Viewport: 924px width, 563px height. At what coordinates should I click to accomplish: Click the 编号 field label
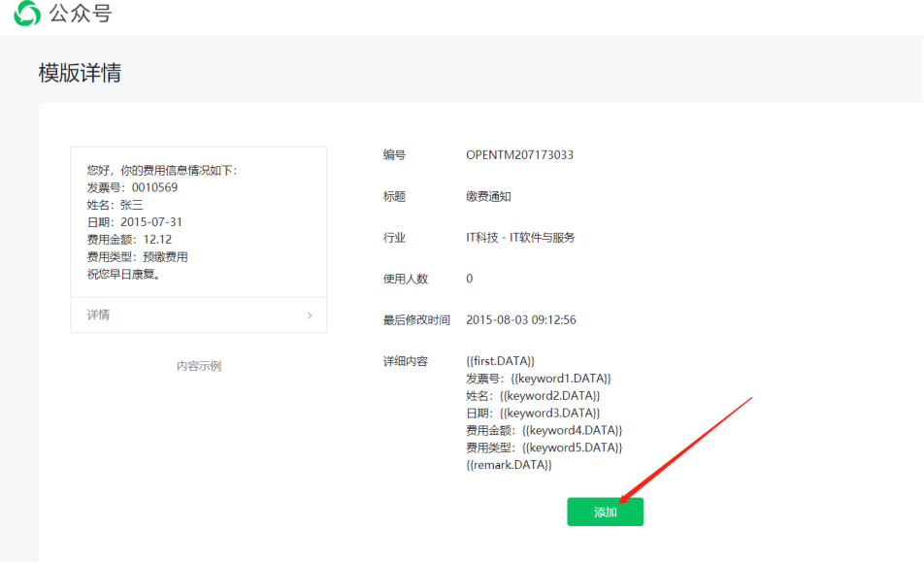[394, 155]
